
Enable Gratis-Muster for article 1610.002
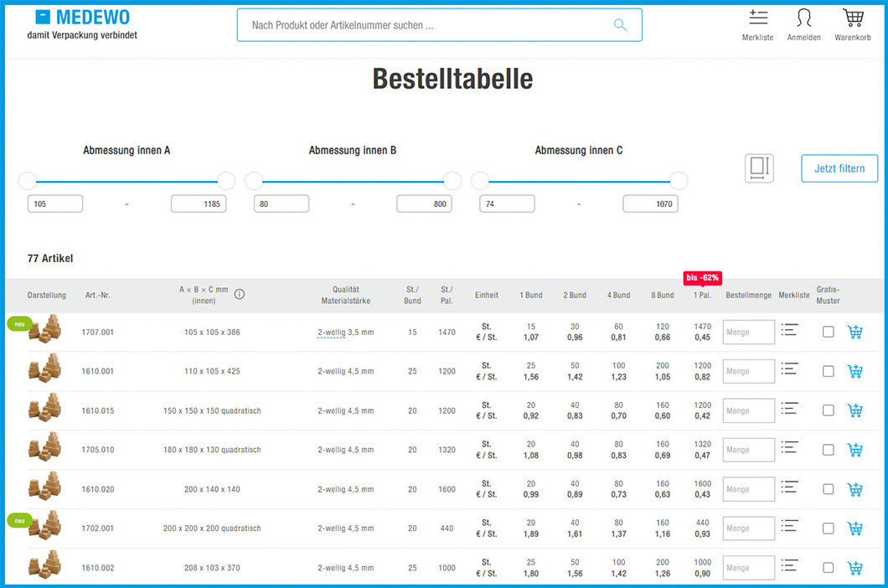828,568
